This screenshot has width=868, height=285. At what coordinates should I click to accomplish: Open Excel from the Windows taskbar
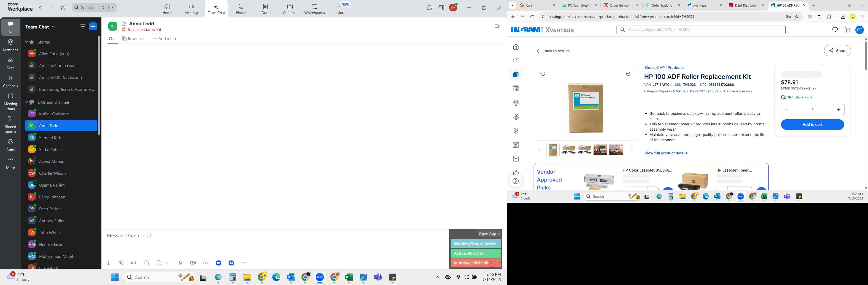click(349, 277)
